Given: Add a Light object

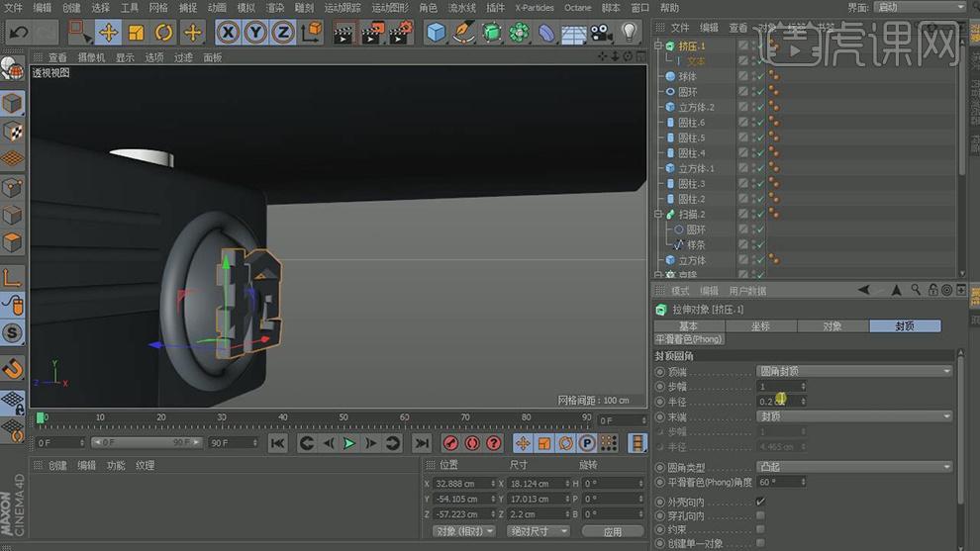Looking at the screenshot, I should (629, 32).
